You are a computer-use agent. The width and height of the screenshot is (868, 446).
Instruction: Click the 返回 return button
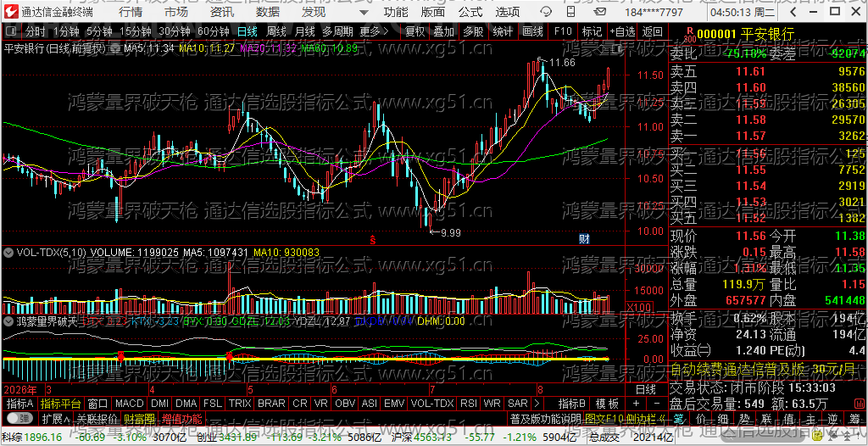[x=652, y=31]
